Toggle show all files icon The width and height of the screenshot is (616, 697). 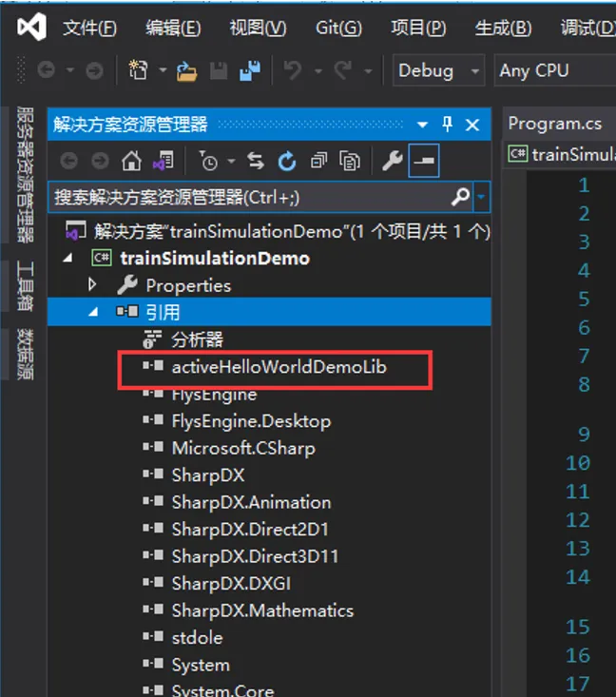350,161
